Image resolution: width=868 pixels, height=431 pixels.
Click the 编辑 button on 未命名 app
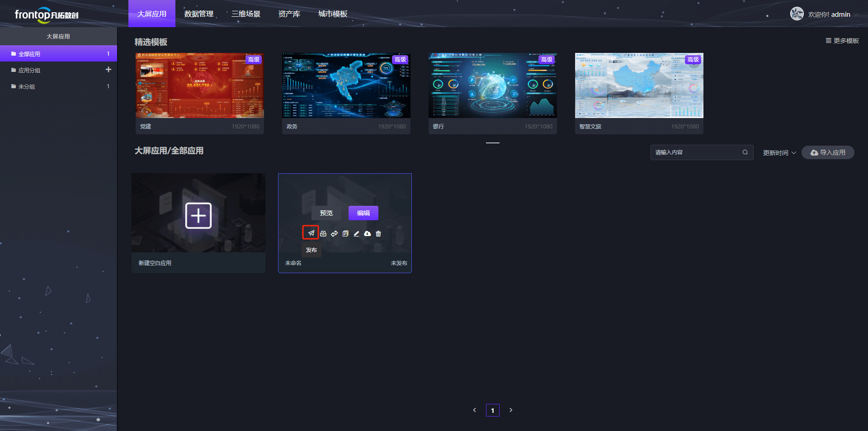coord(363,213)
